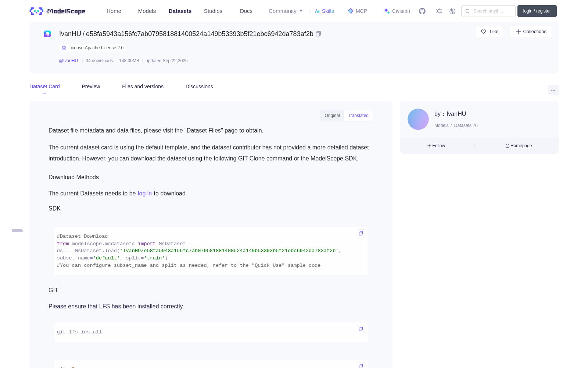This screenshot has width=588, height=368.
Task: Open the Datasets section
Action: point(180,11)
